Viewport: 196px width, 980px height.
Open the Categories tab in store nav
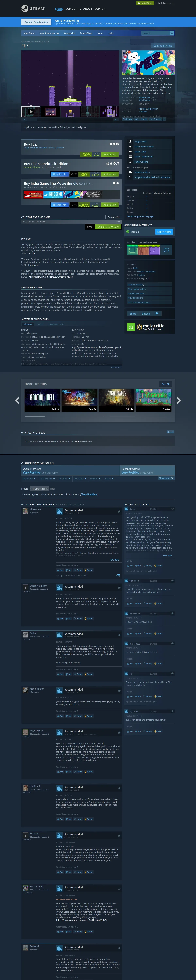(69, 33)
